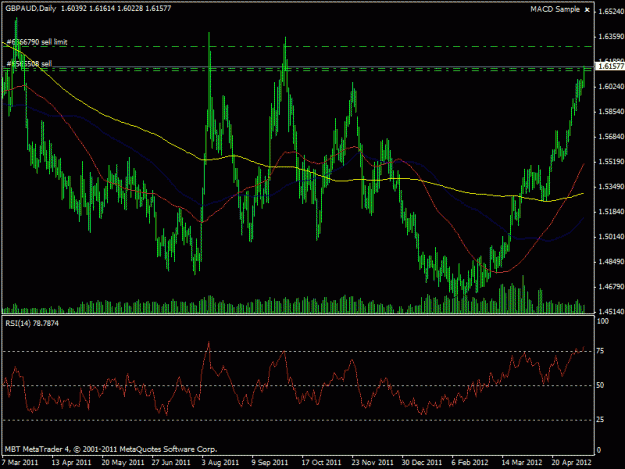Screen dimensions: 625x469
Task: Click the 7 Mar 2011 date label
Action: click(20, 463)
